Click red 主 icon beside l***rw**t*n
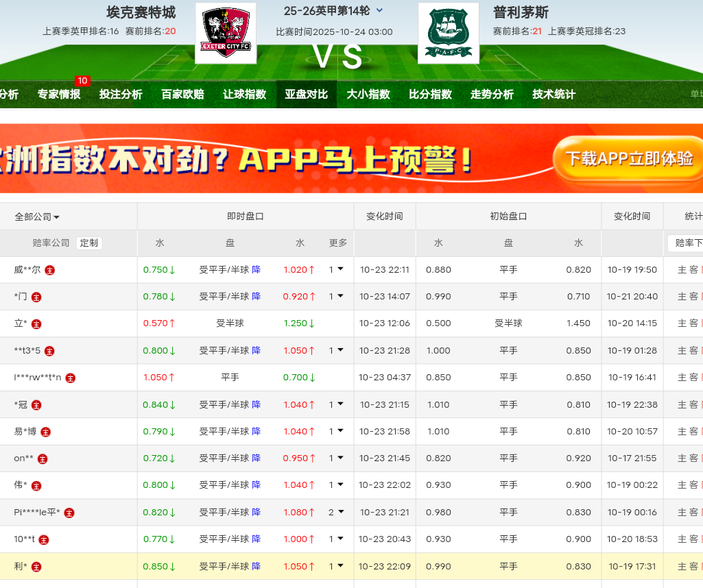Image resolution: width=703 pixels, height=588 pixels. (71, 378)
